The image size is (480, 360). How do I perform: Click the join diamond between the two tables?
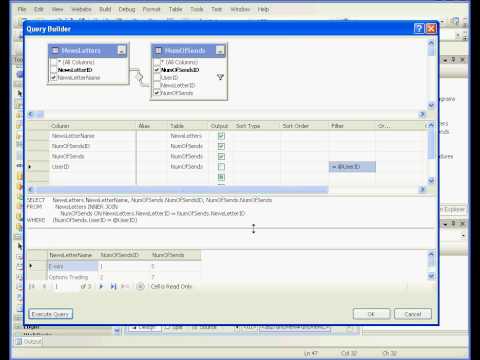point(139,77)
